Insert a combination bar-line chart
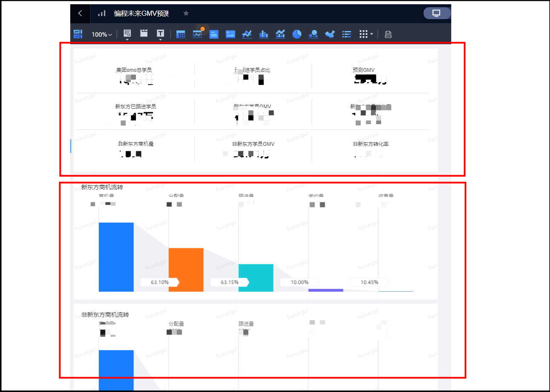 [x=280, y=34]
